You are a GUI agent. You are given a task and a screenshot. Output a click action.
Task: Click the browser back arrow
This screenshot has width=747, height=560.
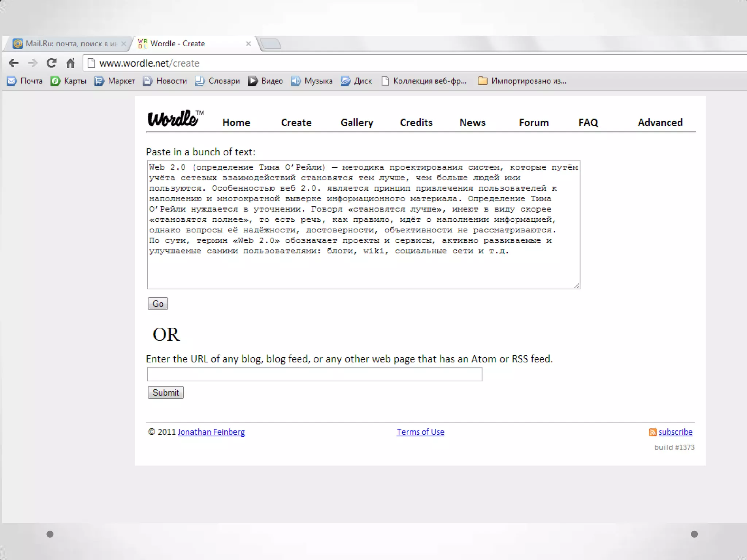pyautogui.click(x=13, y=63)
